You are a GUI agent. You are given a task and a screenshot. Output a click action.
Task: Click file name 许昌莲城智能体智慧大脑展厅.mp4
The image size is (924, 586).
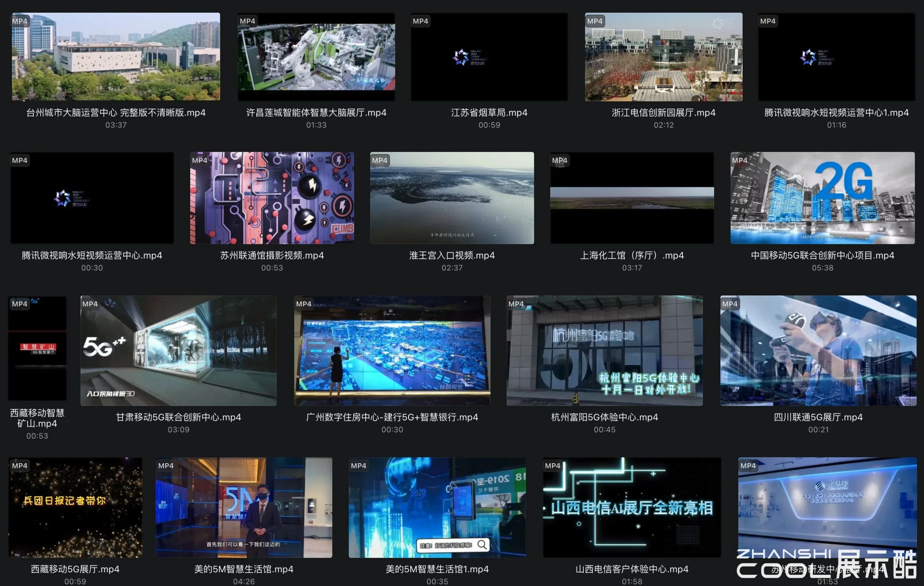click(x=316, y=112)
